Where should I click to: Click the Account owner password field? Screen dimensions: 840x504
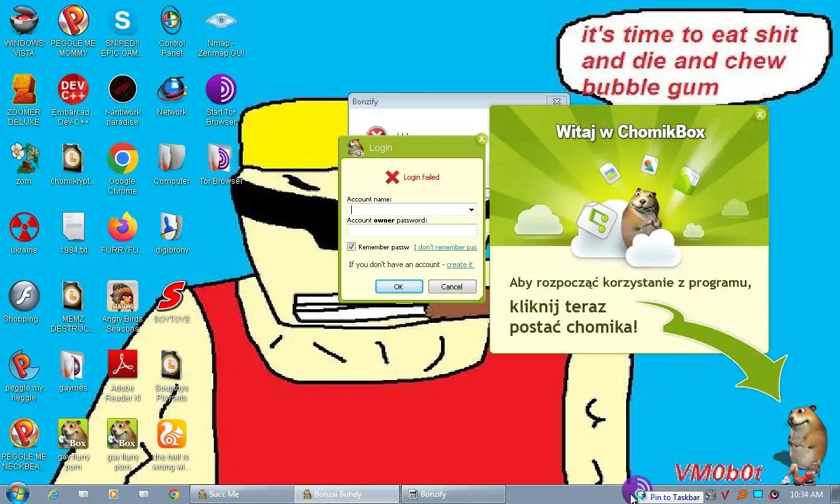pos(412,230)
